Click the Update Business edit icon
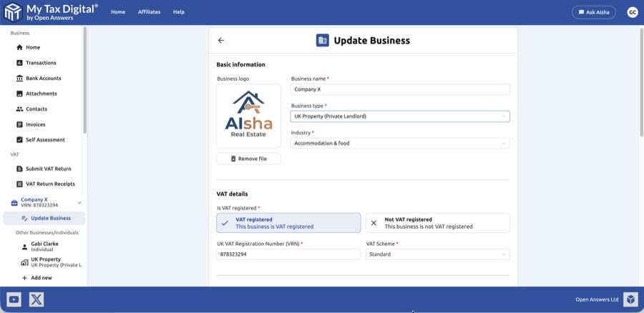 pos(24,218)
